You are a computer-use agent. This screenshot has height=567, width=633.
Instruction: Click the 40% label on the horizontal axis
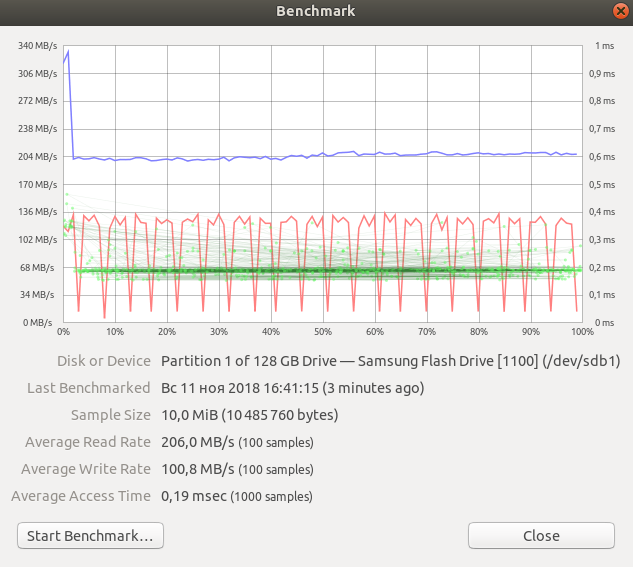[x=271, y=332]
